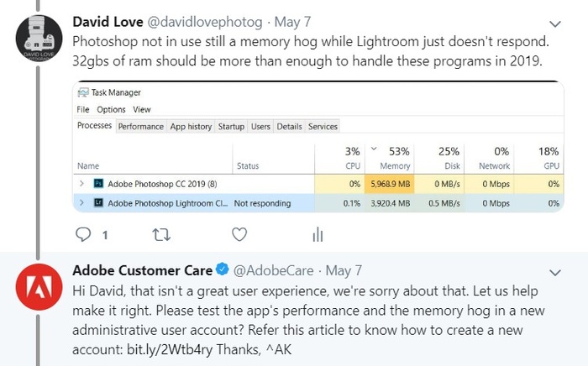Open the Startup tab in Task Manager
This screenshot has width=588, height=366.
coord(231,127)
